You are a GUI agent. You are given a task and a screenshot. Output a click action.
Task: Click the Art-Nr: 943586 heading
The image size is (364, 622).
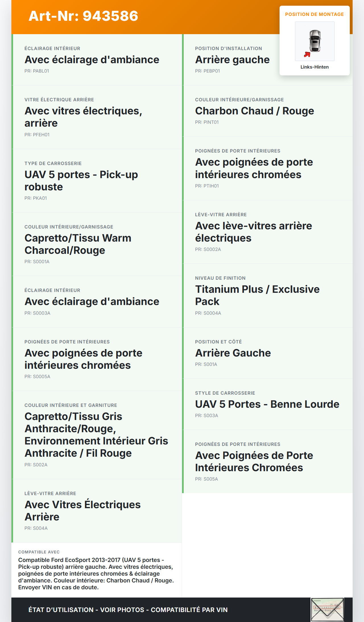[x=83, y=16]
